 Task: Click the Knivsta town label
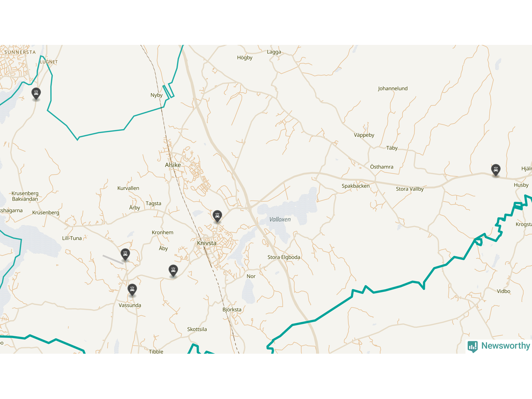(x=207, y=243)
